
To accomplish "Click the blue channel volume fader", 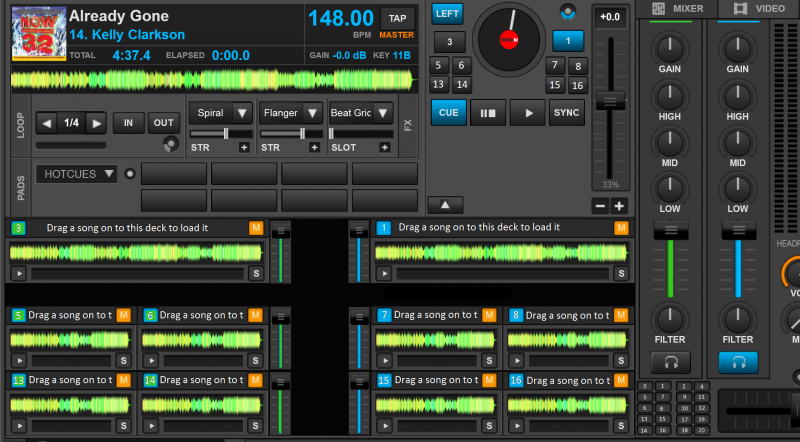I will (x=738, y=230).
